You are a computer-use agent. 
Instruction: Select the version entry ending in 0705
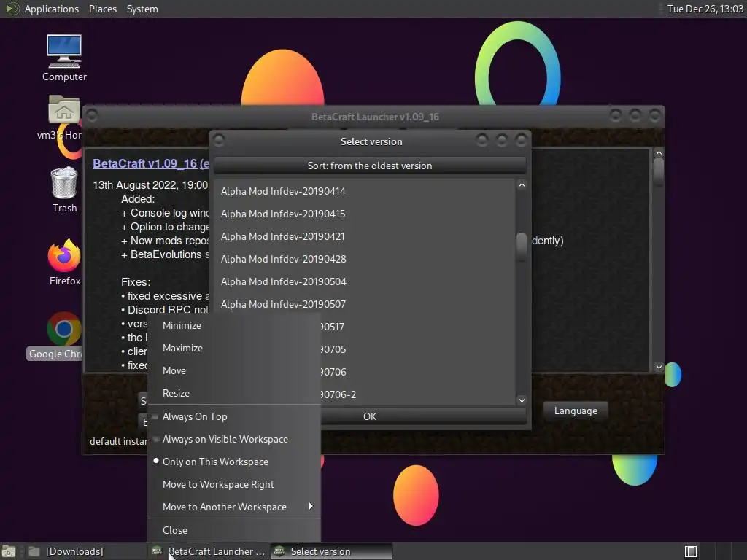[x=418, y=349]
